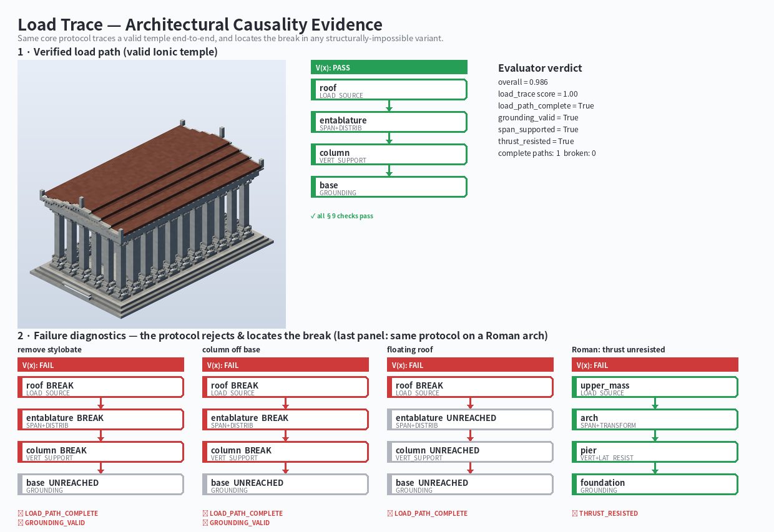Click 'overall = 0.986' value
Viewport: 774px width, 532px height.
[523, 82]
